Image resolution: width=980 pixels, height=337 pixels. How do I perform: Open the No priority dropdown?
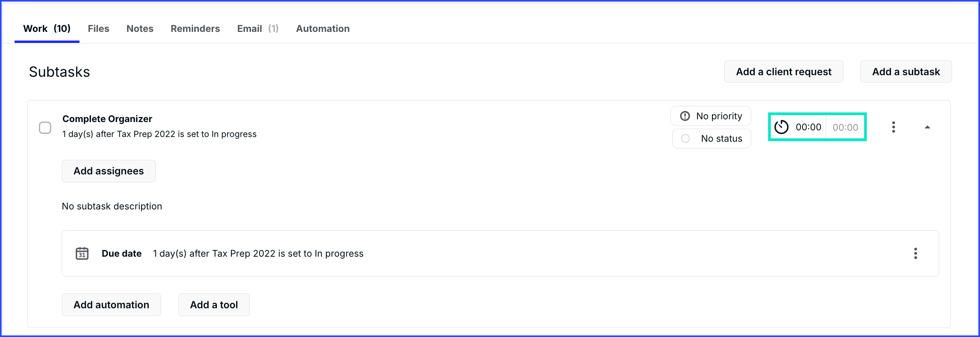pos(711,116)
